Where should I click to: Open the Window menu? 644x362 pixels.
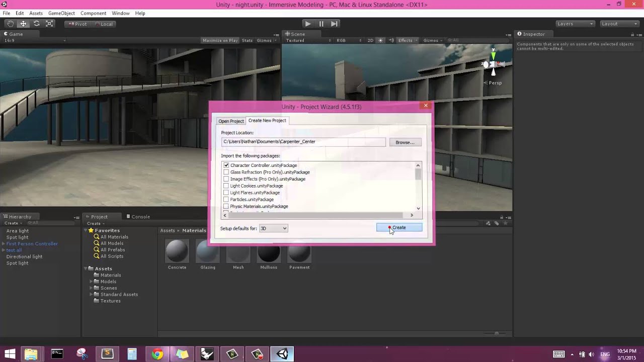coord(120,13)
